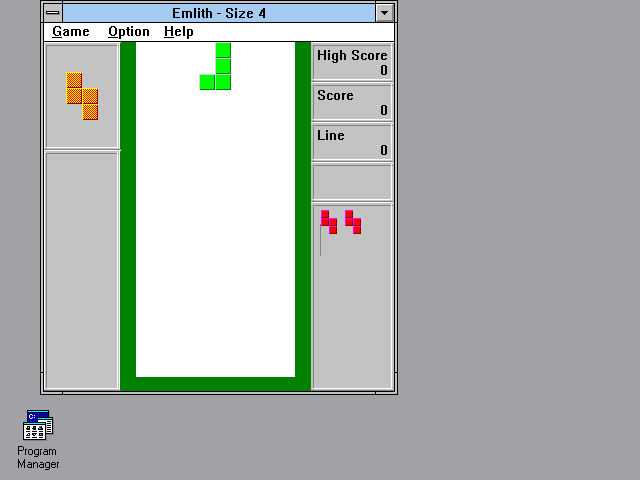The image size is (640, 480).
Task: Click the Score display panel
Action: (x=352, y=102)
